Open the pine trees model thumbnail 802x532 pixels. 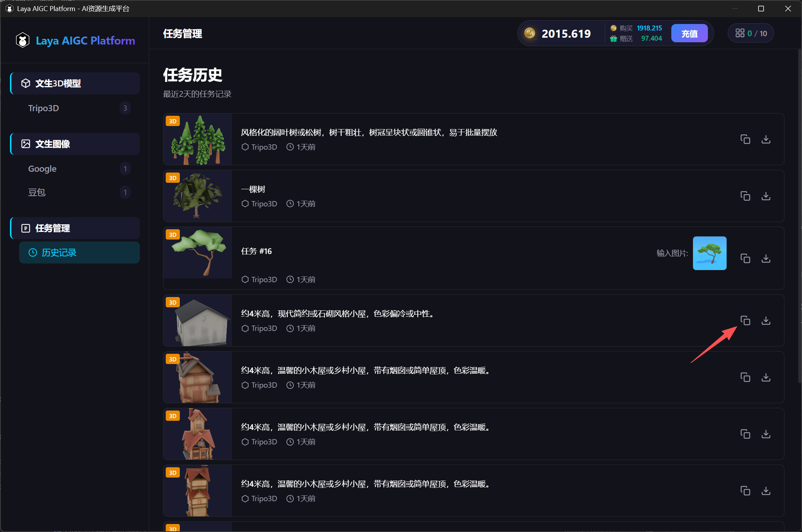[x=198, y=139]
